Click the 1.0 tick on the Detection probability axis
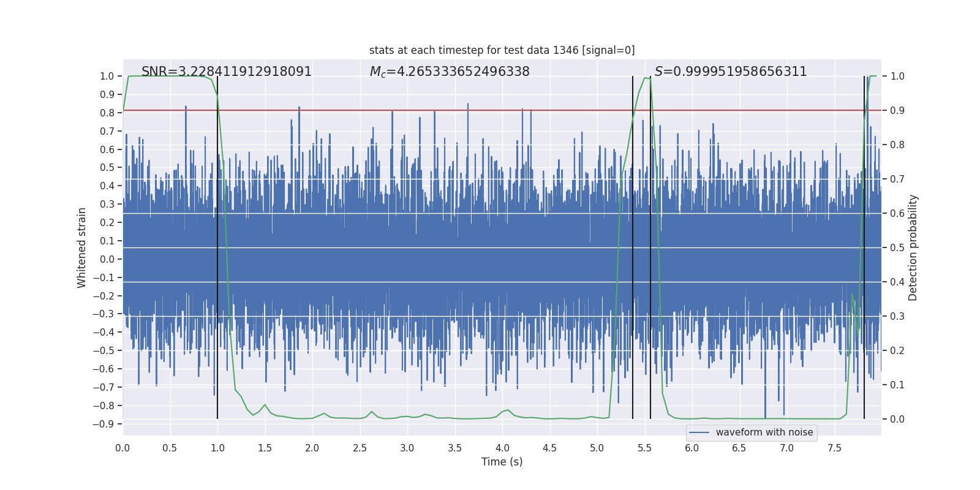Viewport: 980px width, 490px height. [x=897, y=77]
